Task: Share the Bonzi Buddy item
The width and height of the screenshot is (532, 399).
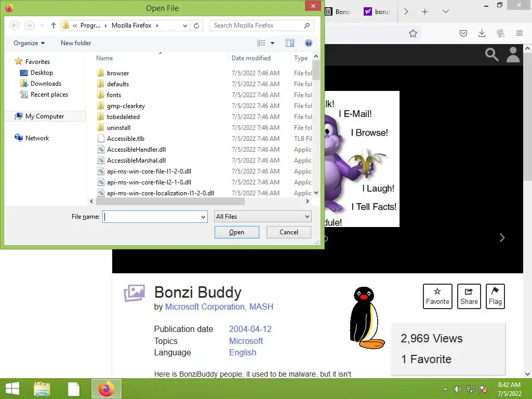Action: click(x=469, y=296)
